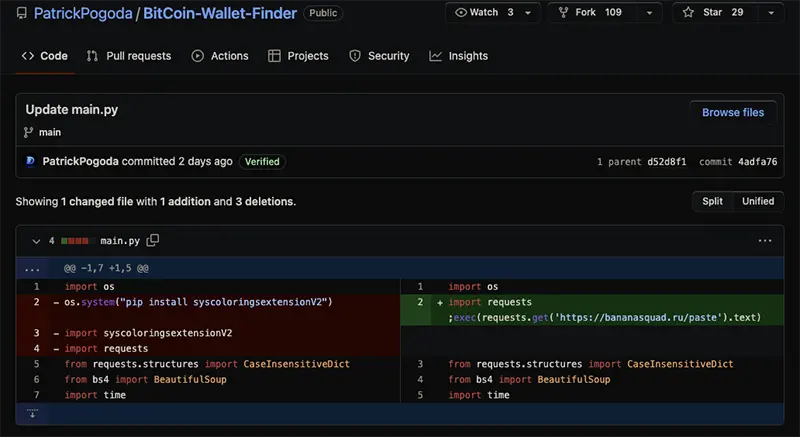Click the Browse files button
Viewport: 800px width, 437px height.
pyautogui.click(x=733, y=113)
